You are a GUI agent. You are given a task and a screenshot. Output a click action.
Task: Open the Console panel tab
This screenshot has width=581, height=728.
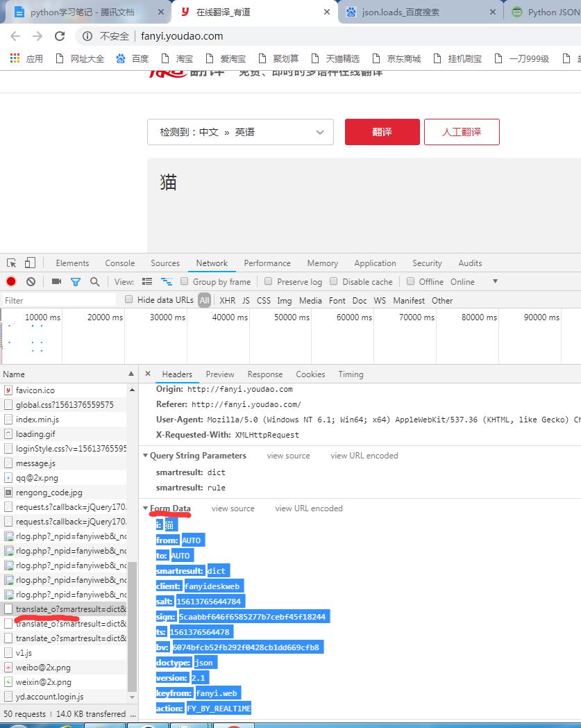pos(119,263)
